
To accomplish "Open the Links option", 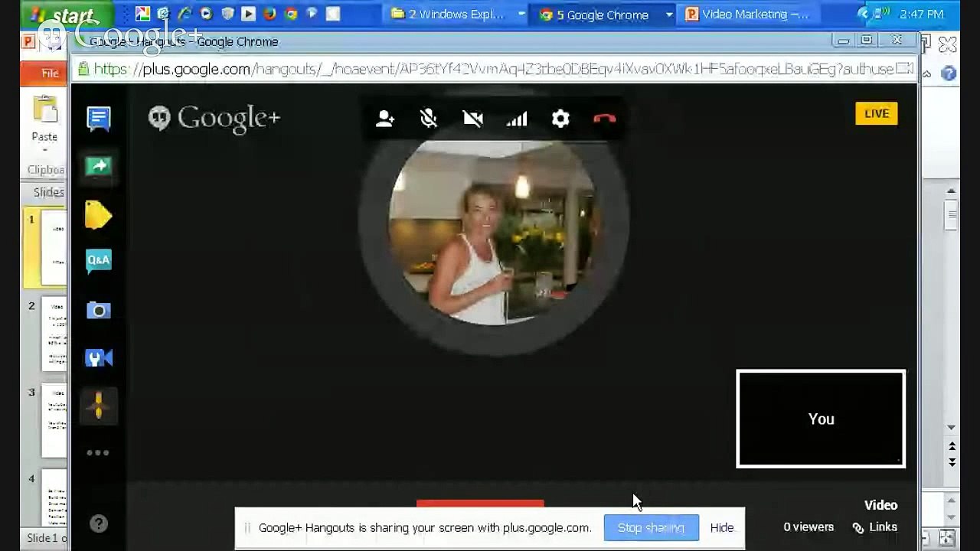I will click(x=874, y=527).
